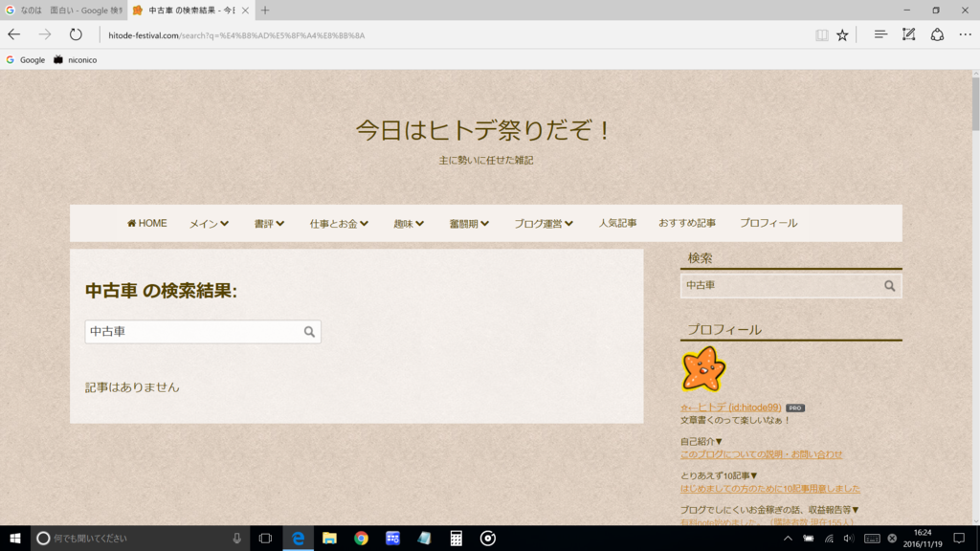Screen dimensions: 980x551
Task: Open ヒトデ (id:hitode99) profile link
Action: pyautogui.click(x=730, y=408)
